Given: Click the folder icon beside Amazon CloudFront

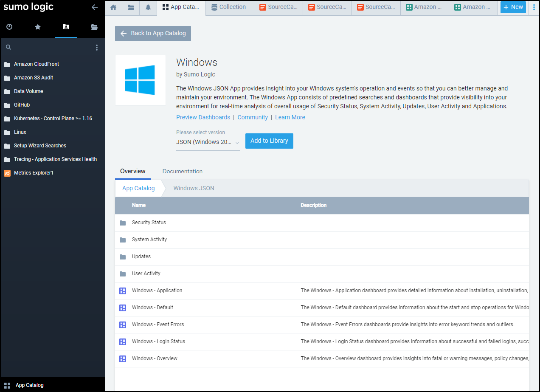Looking at the screenshot, I should (x=7, y=65).
